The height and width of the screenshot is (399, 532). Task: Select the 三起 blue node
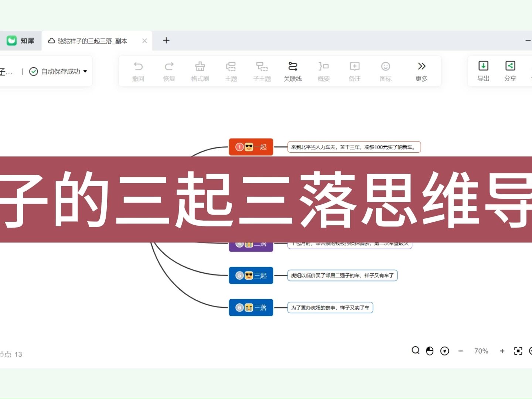(x=251, y=275)
